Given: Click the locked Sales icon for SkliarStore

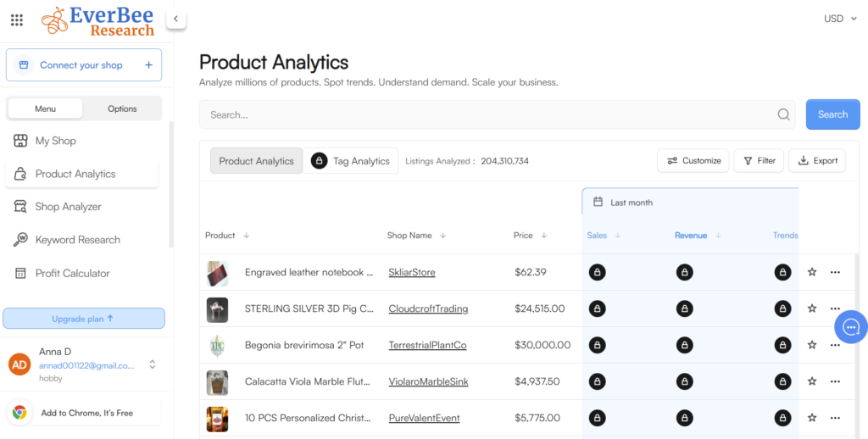Looking at the screenshot, I should coord(597,272).
